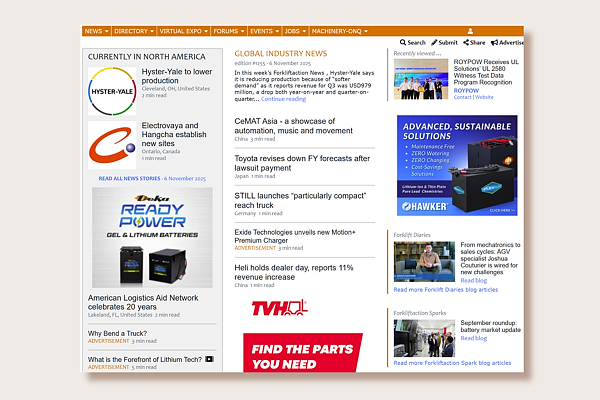Click the Submit pencil icon

pos(434,43)
